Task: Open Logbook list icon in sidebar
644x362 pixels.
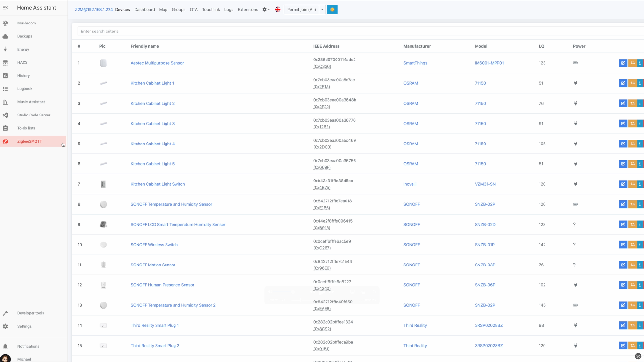Action: click(5, 89)
